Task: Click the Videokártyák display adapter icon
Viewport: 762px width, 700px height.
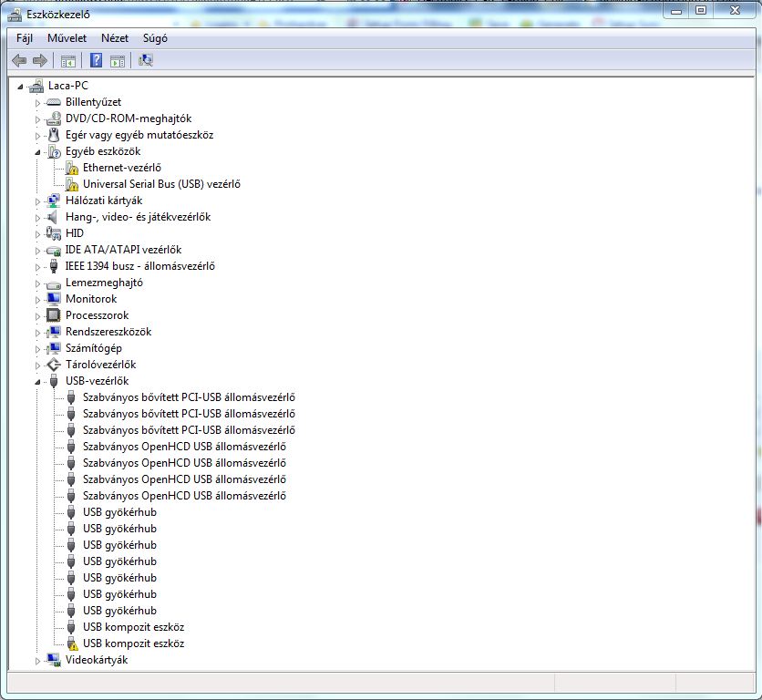Action: click(x=54, y=660)
